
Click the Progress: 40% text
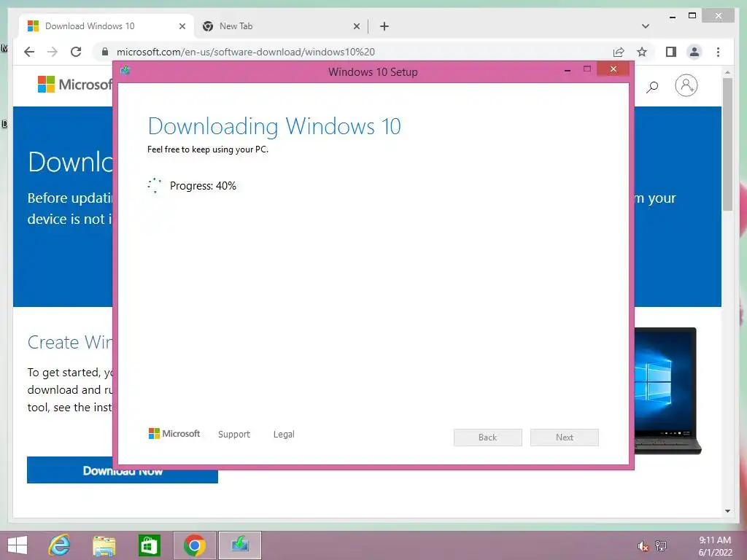[x=203, y=186]
